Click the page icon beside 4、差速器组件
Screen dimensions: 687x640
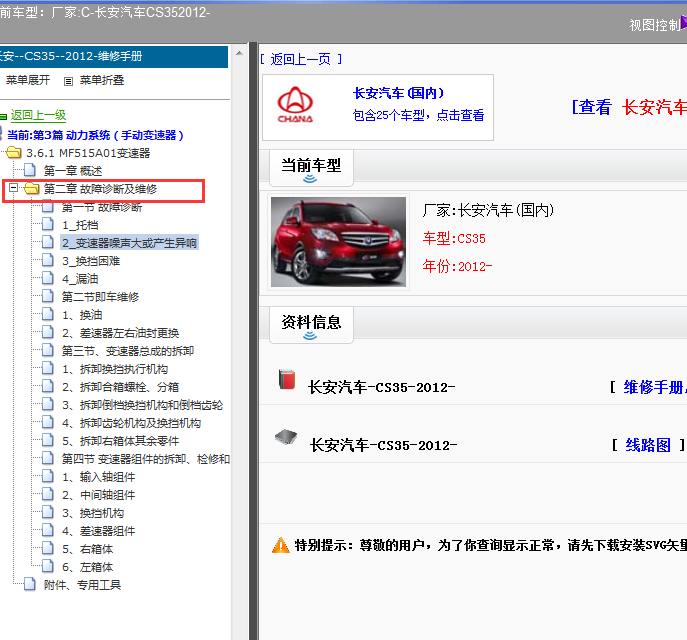[48, 530]
